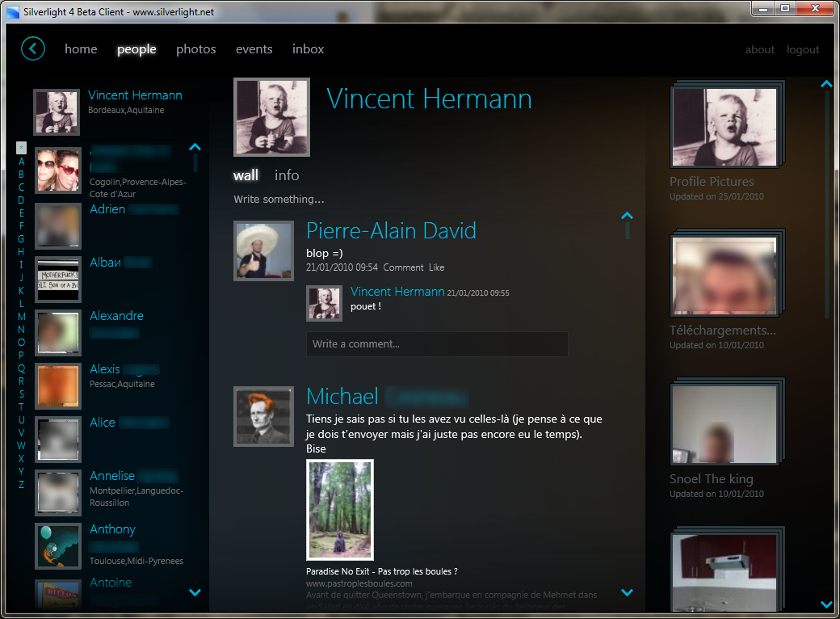The height and width of the screenshot is (619, 840).
Task: Open the photos tab
Action: [196, 49]
